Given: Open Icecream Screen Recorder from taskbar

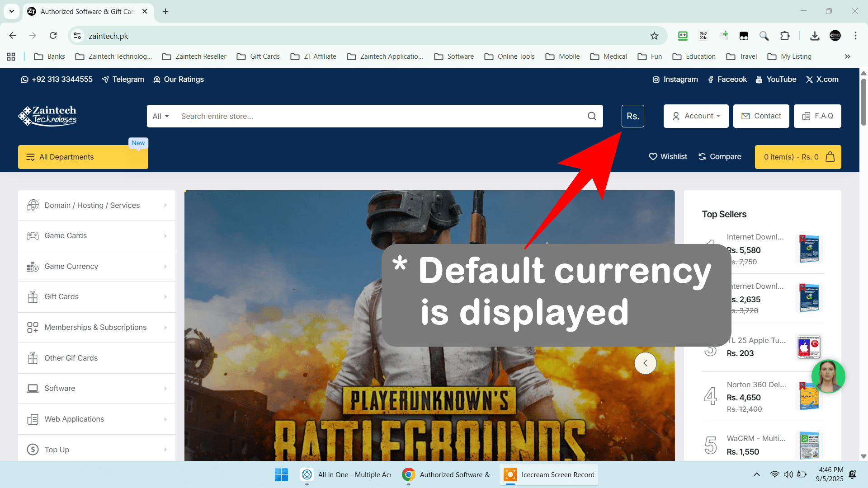Looking at the screenshot, I should coord(549,475).
